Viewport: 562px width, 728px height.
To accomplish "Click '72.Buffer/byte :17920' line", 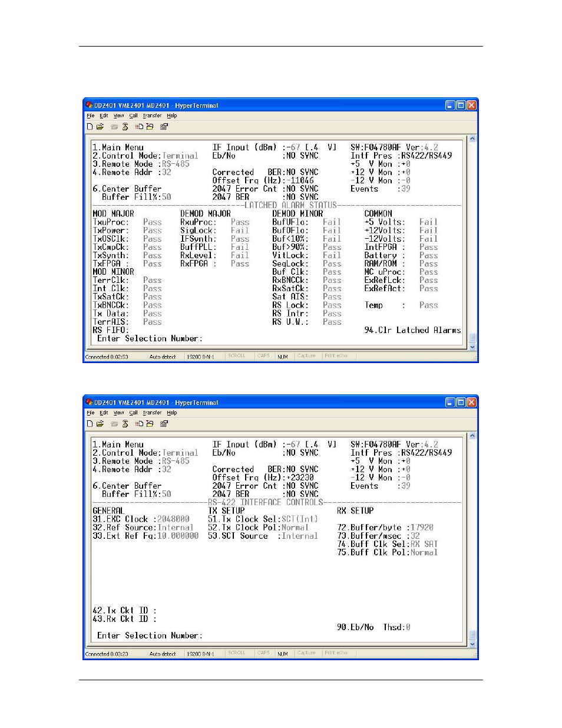I will [x=385, y=527].
